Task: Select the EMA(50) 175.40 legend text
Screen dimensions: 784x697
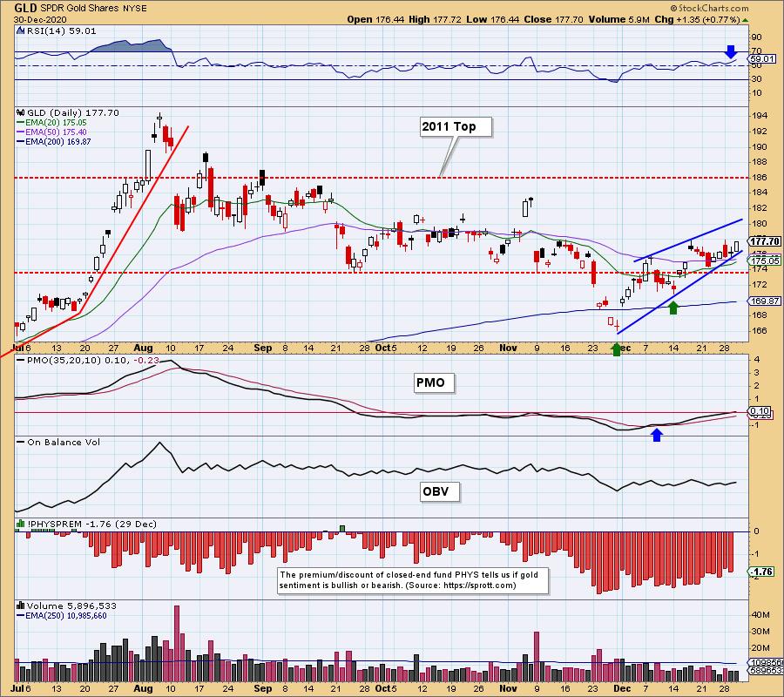Action: pos(56,132)
